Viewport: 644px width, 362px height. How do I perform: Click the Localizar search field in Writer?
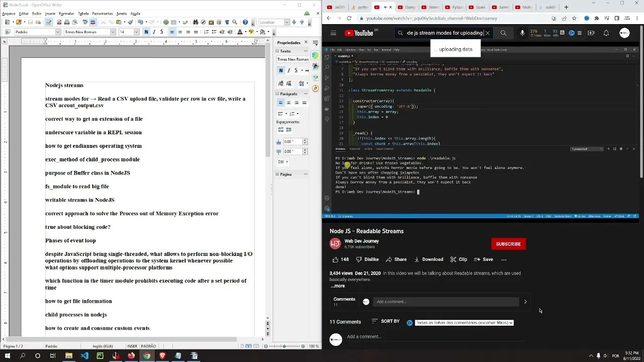coord(271,22)
